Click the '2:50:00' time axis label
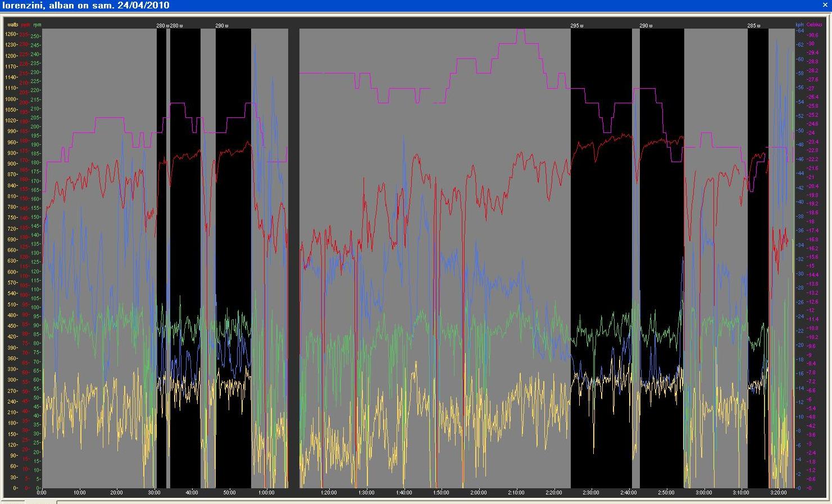832x504 pixels. [666, 493]
